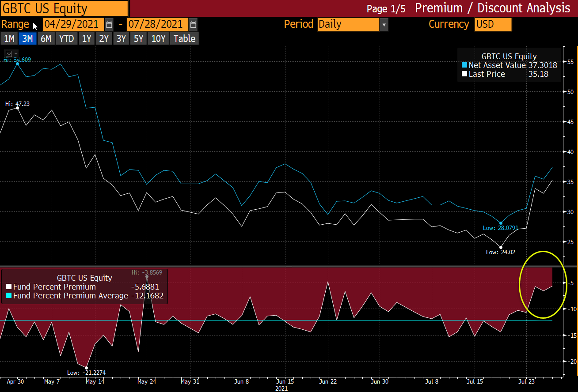578x392 pixels.
Task: Choose the 3Y range
Action: [x=121, y=39]
